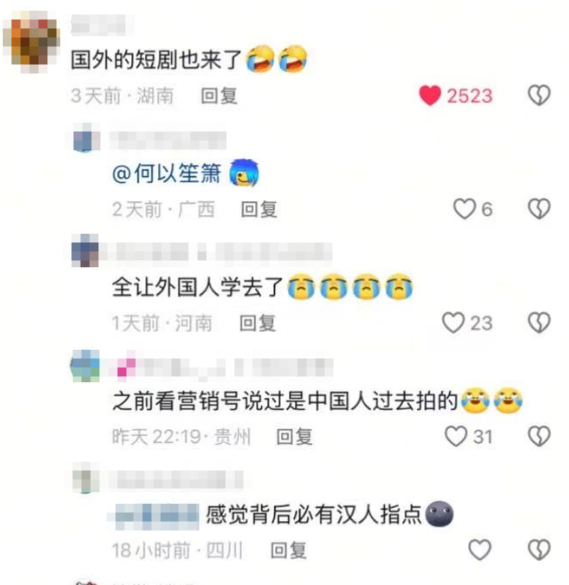Screen dimensions: 569x585
Task: Dislike the Sichuan reply
Action: pyautogui.click(x=539, y=550)
